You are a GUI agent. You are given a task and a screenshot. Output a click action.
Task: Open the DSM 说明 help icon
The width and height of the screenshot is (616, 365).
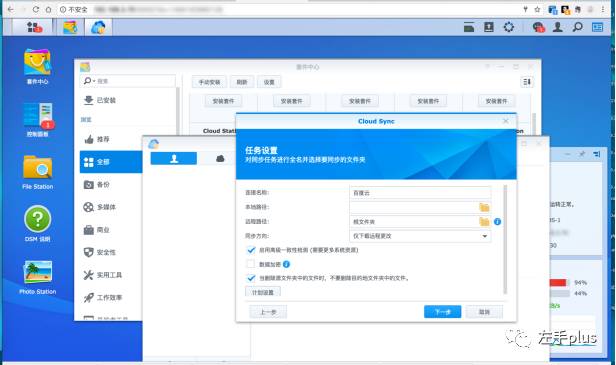pos(38,224)
